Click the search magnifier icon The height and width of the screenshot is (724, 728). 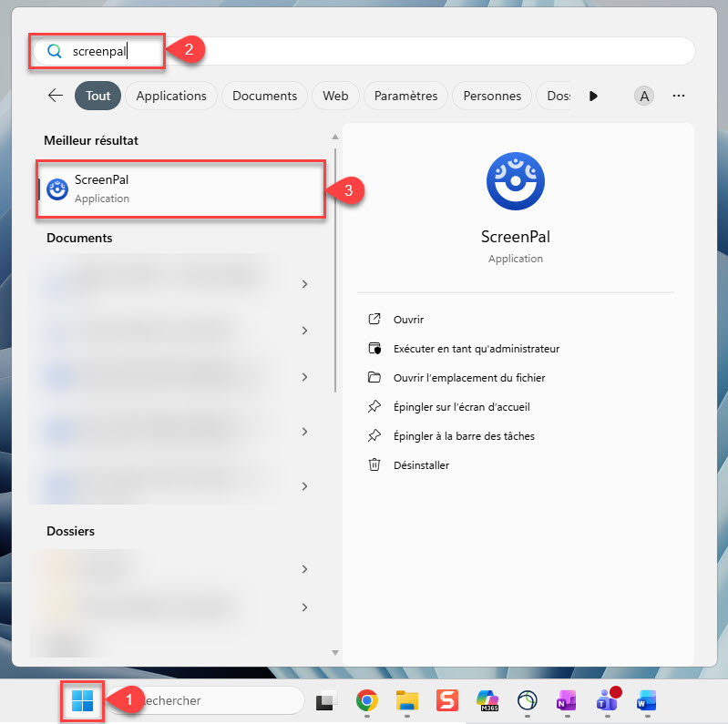(x=55, y=51)
